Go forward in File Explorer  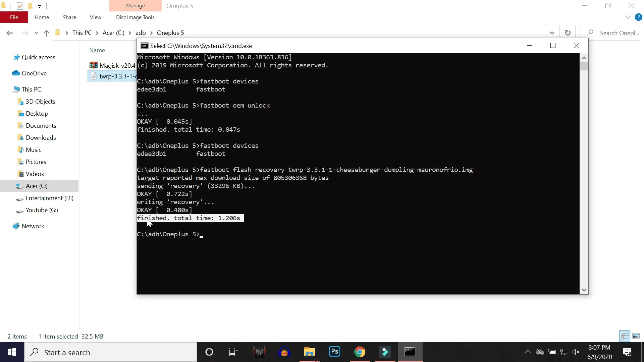point(24,33)
